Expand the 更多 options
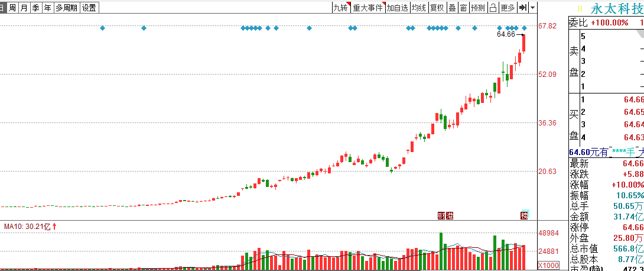 (x=508, y=8)
